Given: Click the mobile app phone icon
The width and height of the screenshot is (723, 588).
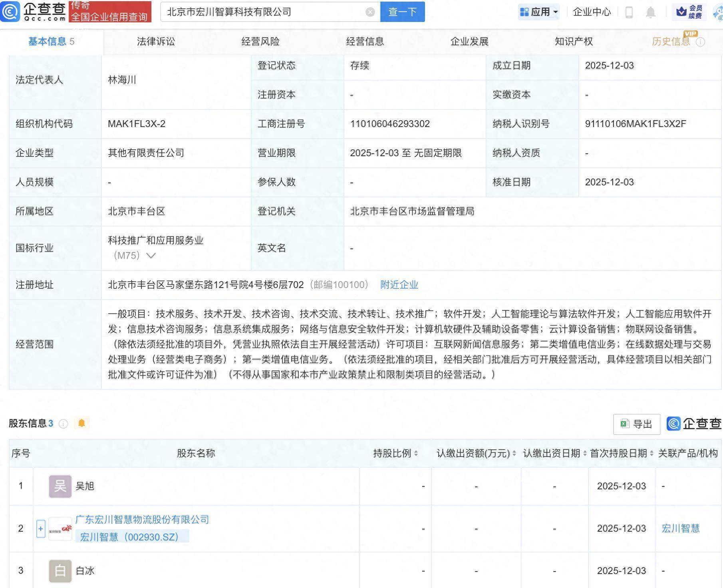Looking at the screenshot, I should [x=629, y=12].
